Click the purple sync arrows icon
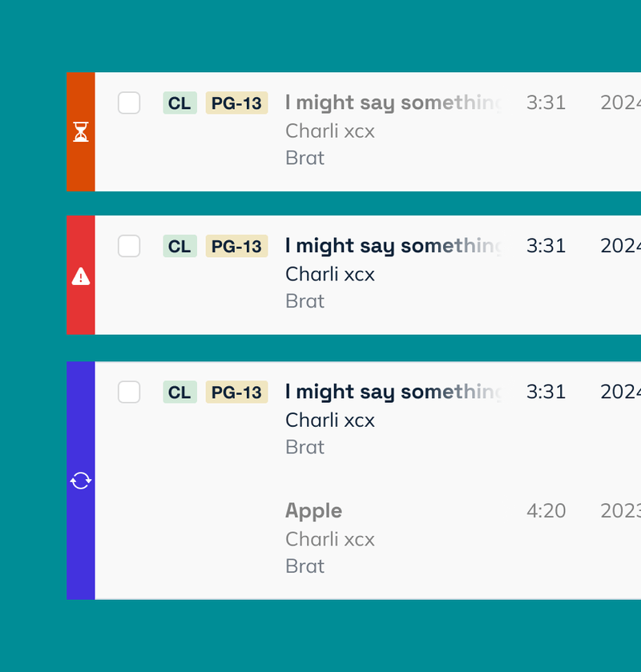This screenshot has height=672, width=641. pyautogui.click(x=81, y=481)
